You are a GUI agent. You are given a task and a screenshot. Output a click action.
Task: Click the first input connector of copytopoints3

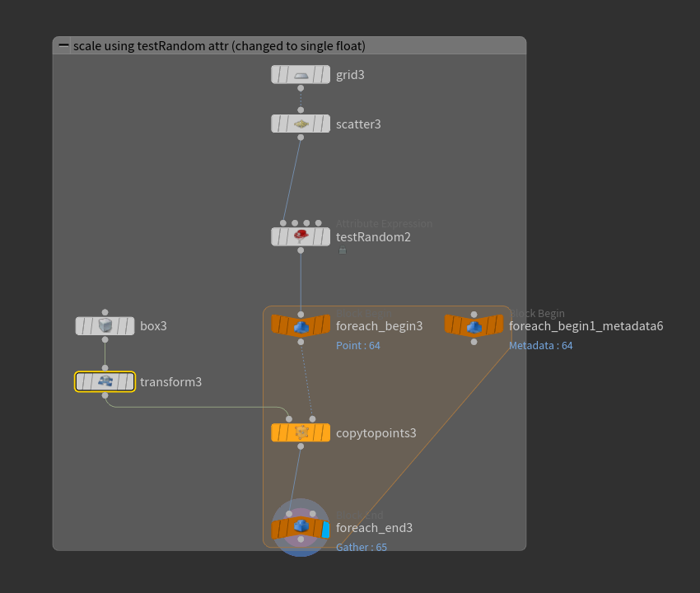coord(289,418)
